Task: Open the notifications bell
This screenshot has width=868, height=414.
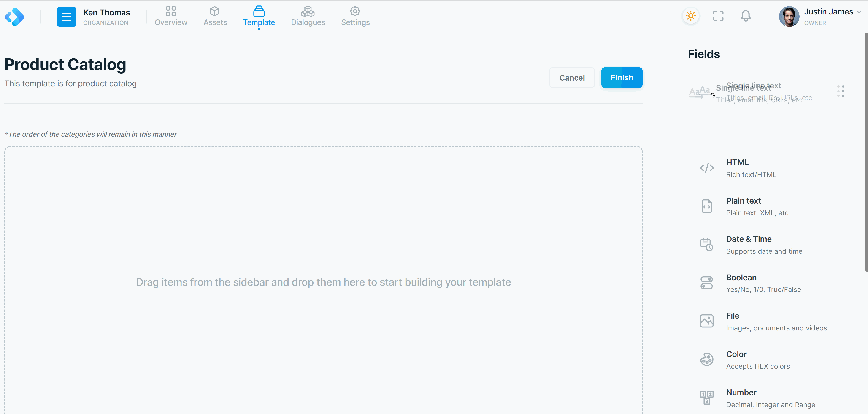Action: point(745,16)
